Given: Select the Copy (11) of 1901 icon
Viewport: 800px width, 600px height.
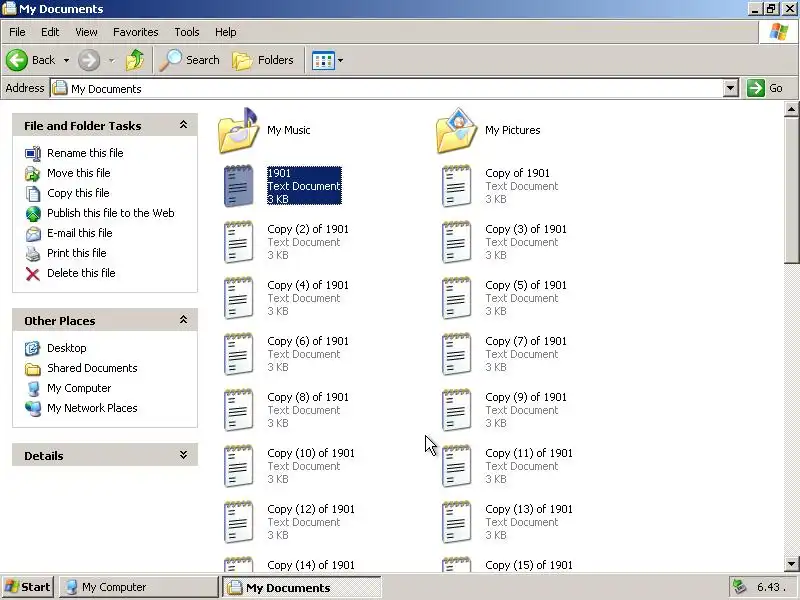Looking at the screenshot, I should point(456,466).
